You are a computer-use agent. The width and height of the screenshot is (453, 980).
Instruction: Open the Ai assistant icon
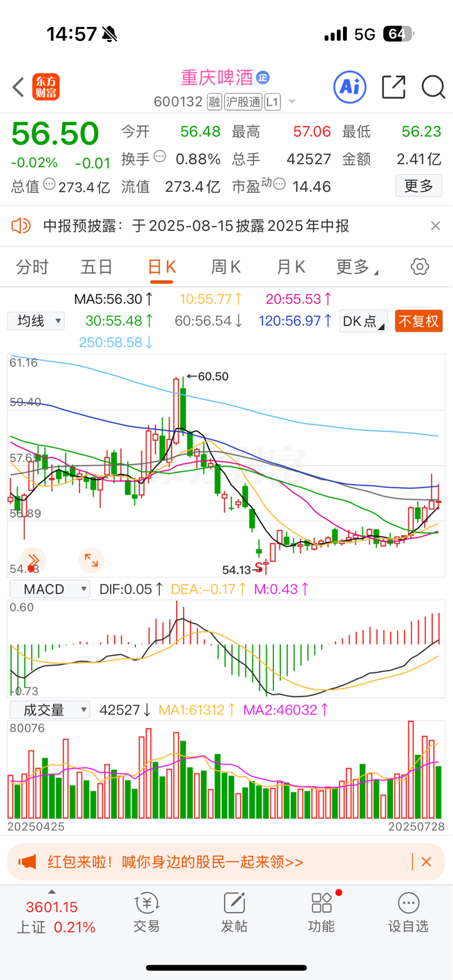pos(350,87)
